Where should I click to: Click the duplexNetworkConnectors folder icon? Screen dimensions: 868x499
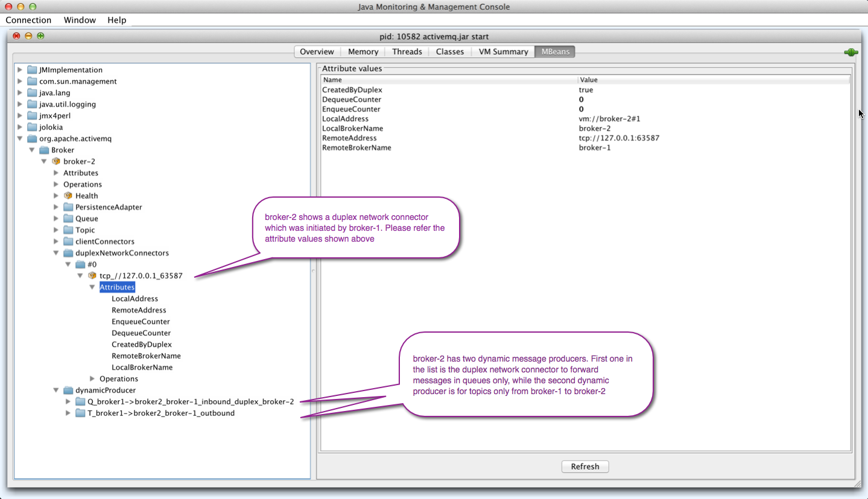(x=68, y=253)
